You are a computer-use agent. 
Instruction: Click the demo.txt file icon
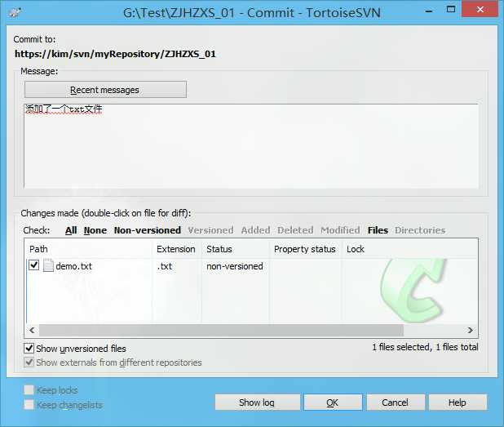click(48, 266)
